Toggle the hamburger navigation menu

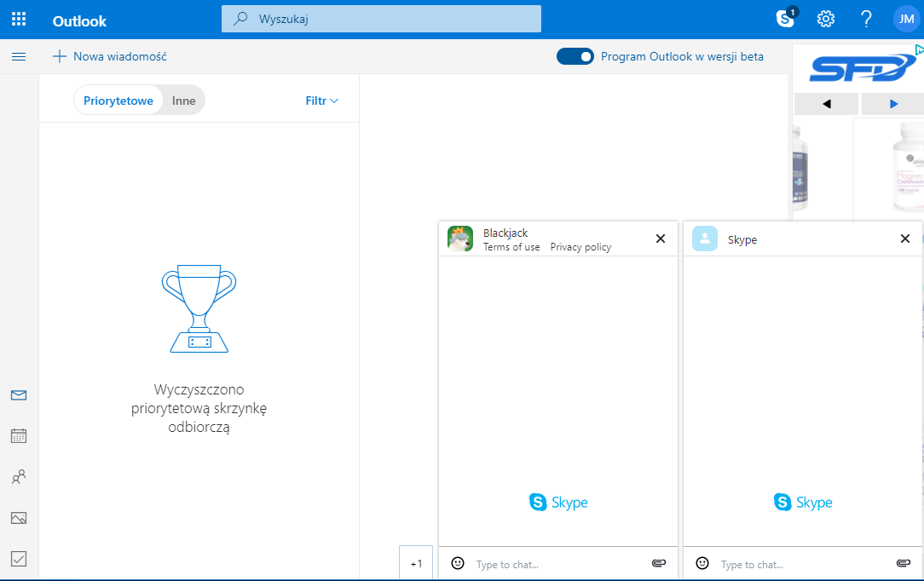point(19,56)
